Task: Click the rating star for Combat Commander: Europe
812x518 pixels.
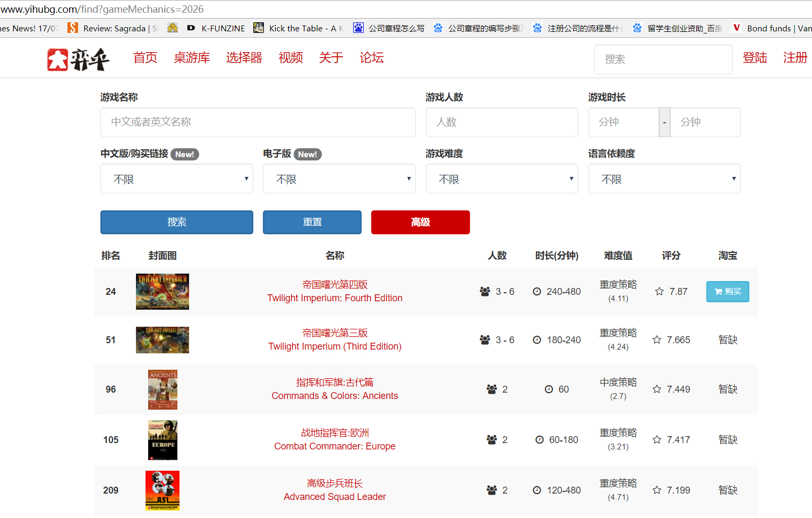Action: click(657, 440)
